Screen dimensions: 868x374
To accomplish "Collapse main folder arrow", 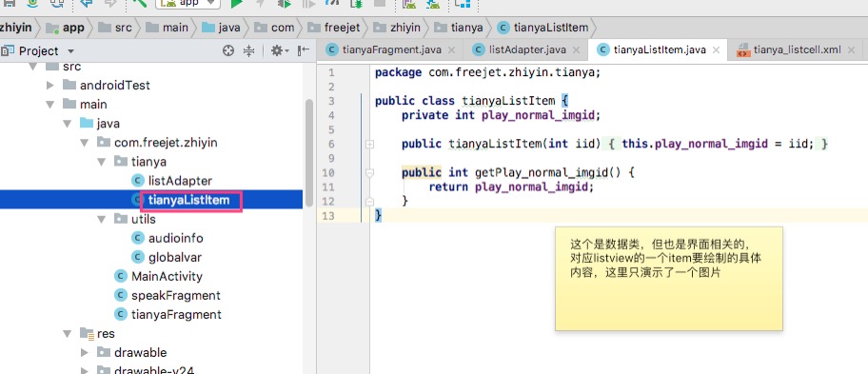I will click(x=50, y=104).
